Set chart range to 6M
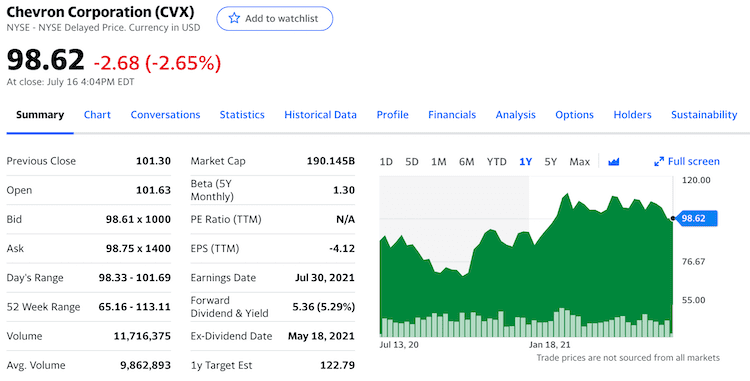The height and width of the screenshot is (381, 750). pos(466,162)
